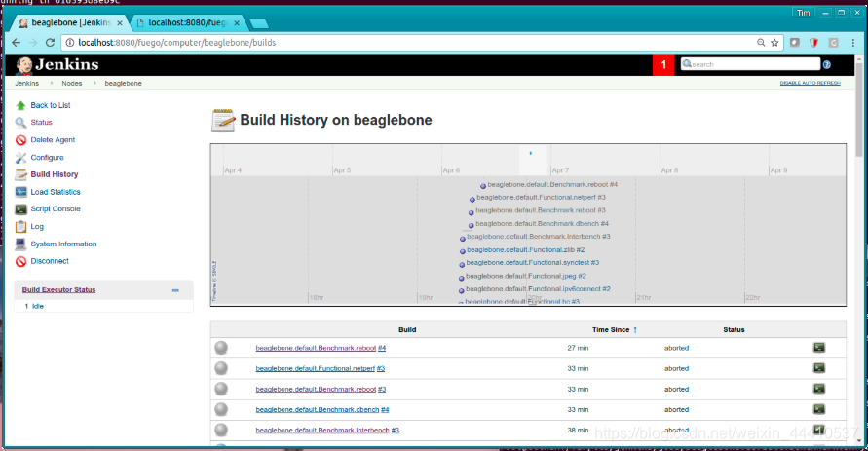Click the browser zoom magnifier icon in address bar

click(761, 43)
